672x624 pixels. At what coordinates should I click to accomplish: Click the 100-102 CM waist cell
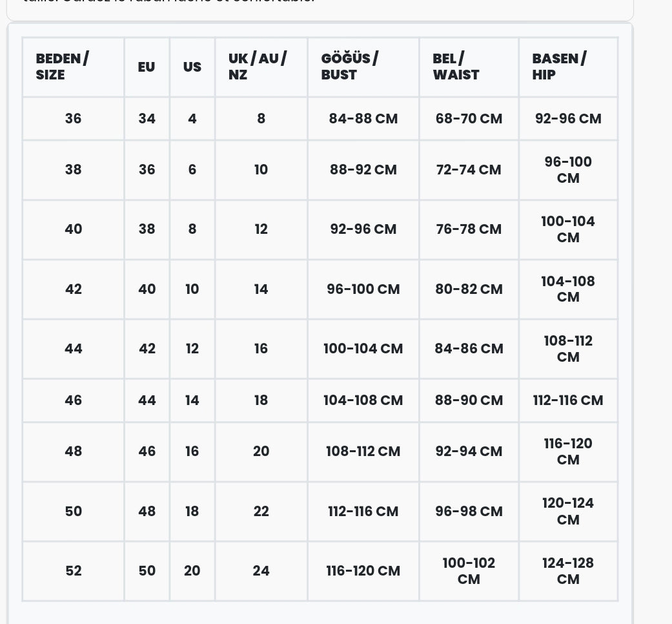(x=469, y=571)
